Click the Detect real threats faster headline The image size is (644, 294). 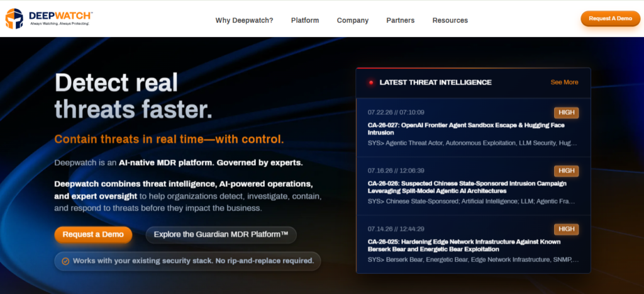[134, 96]
